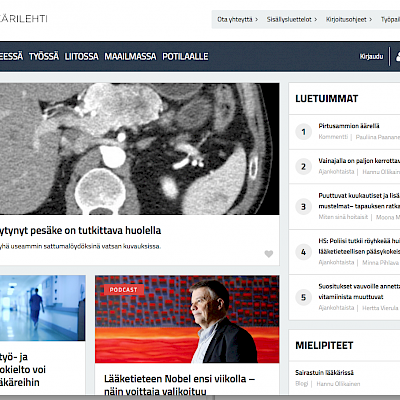Click the Kirjaudu login link
This screenshot has height=400, width=400.
click(x=371, y=56)
